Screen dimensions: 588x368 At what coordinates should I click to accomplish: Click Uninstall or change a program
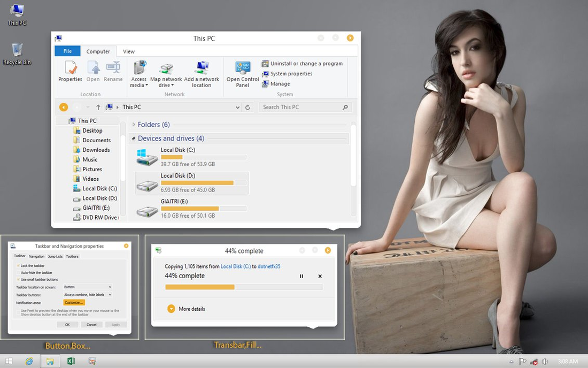pyautogui.click(x=302, y=64)
